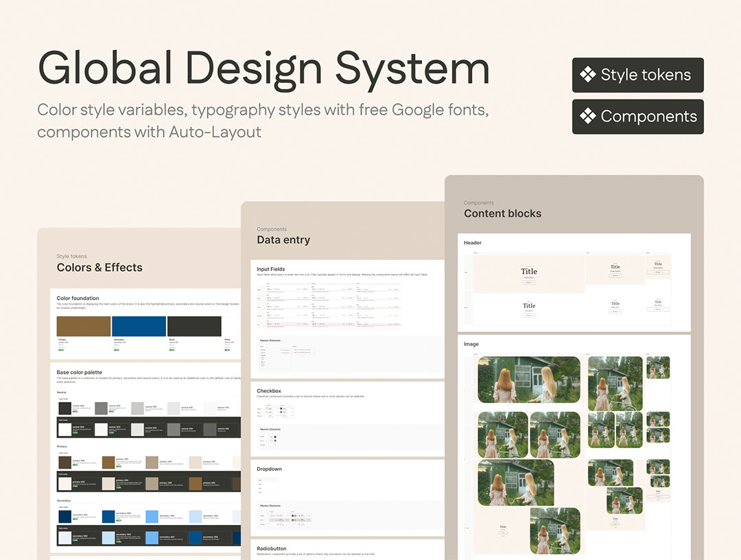
Task: Click the Dropdown section title
Action: tap(269, 469)
